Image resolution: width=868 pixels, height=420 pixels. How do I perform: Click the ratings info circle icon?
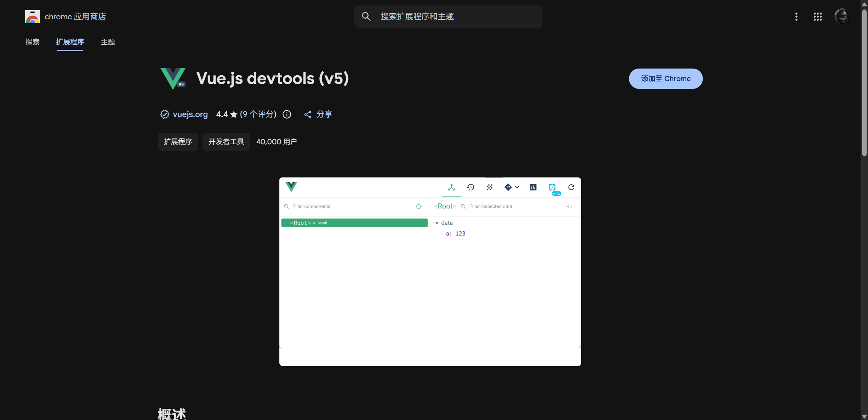[x=287, y=114]
